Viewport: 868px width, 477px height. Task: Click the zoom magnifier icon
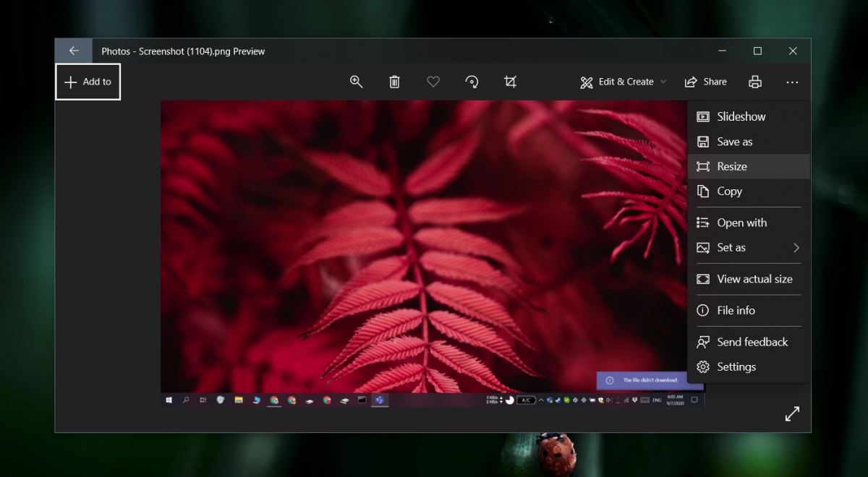click(356, 82)
